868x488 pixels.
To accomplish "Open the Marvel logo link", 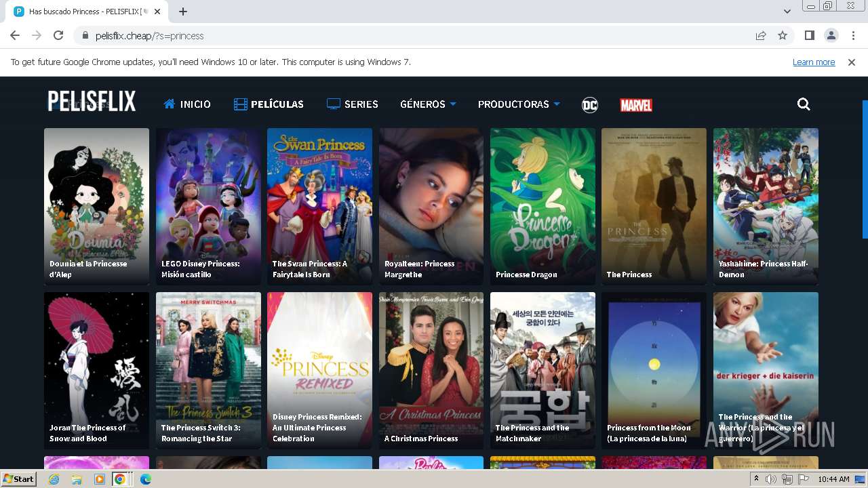I will (636, 105).
